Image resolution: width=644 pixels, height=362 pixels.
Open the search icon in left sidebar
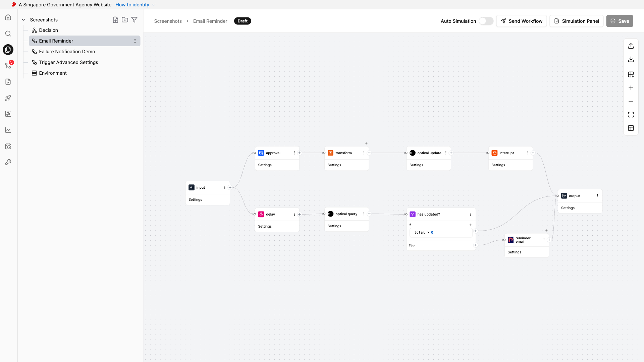pyautogui.click(x=8, y=34)
